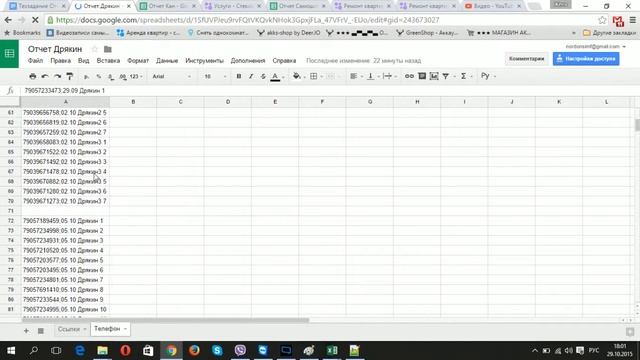Open Skype from taskbar
640x360 pixels.
(x=217, y=351)
